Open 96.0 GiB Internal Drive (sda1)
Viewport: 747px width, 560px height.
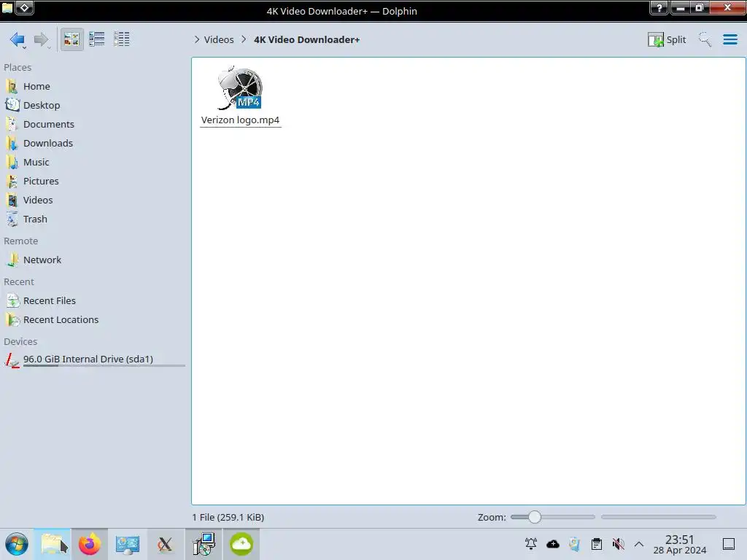click(94, 360)
